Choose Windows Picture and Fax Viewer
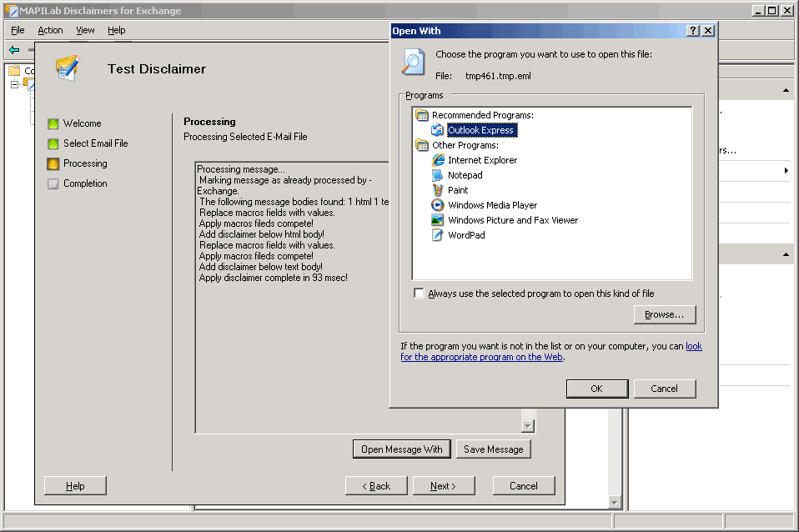This screenshot has width=799, height=532. 513,220
